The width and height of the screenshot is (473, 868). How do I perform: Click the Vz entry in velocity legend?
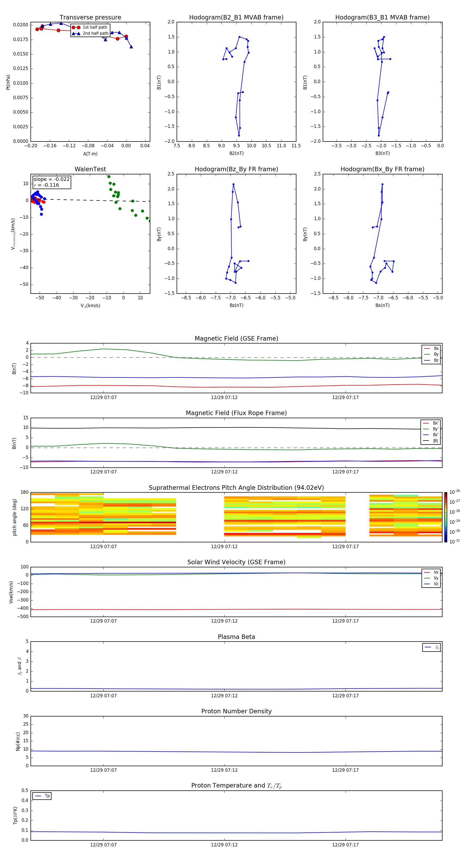click(x=431, y=584)
